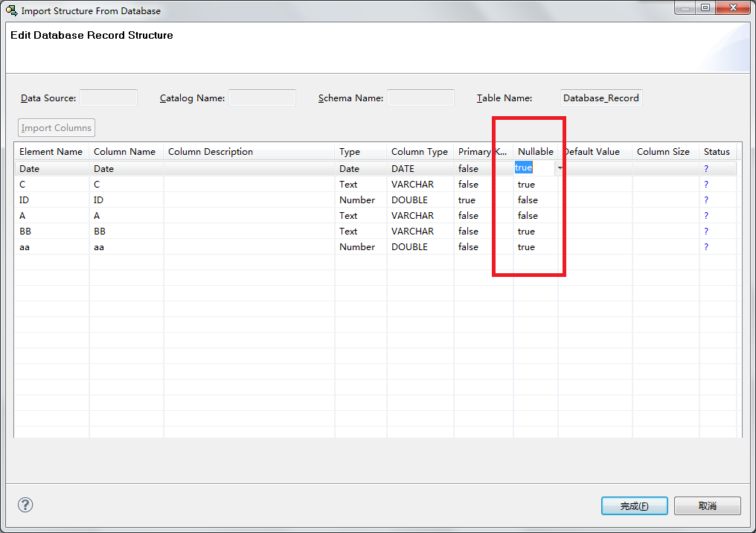Click the Table Name field Database_Record
The height and width of the screenshot is (533, 756).
pos(600,98)
